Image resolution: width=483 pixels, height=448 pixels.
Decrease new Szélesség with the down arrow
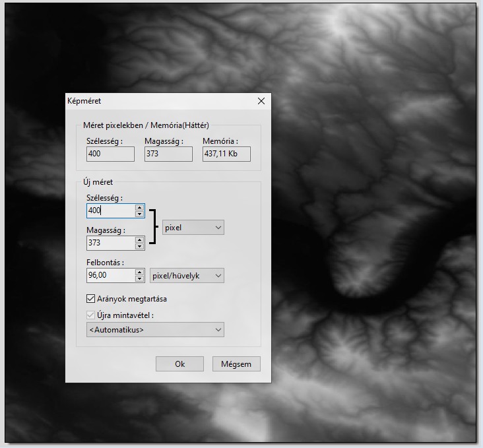click(139, 214)
